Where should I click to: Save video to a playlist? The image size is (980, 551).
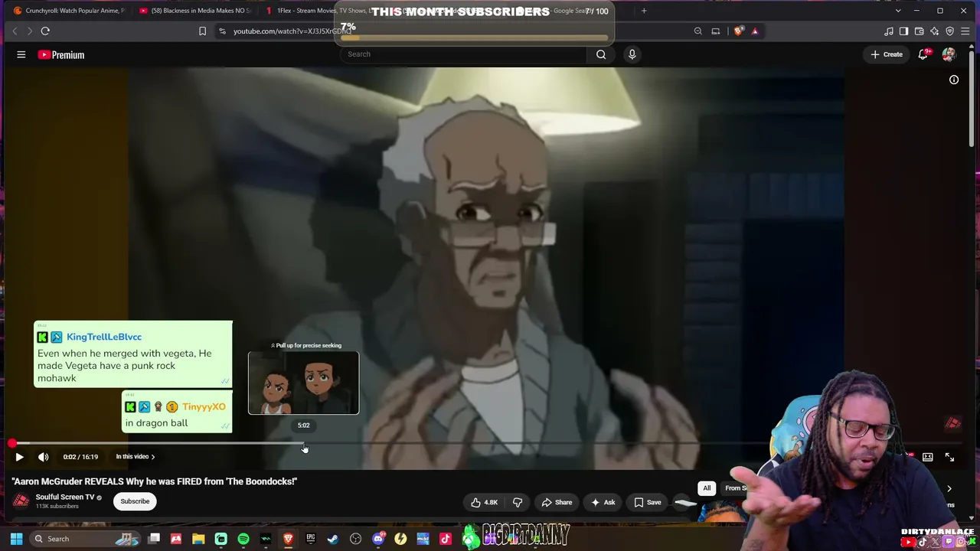[x=648, y=502]
